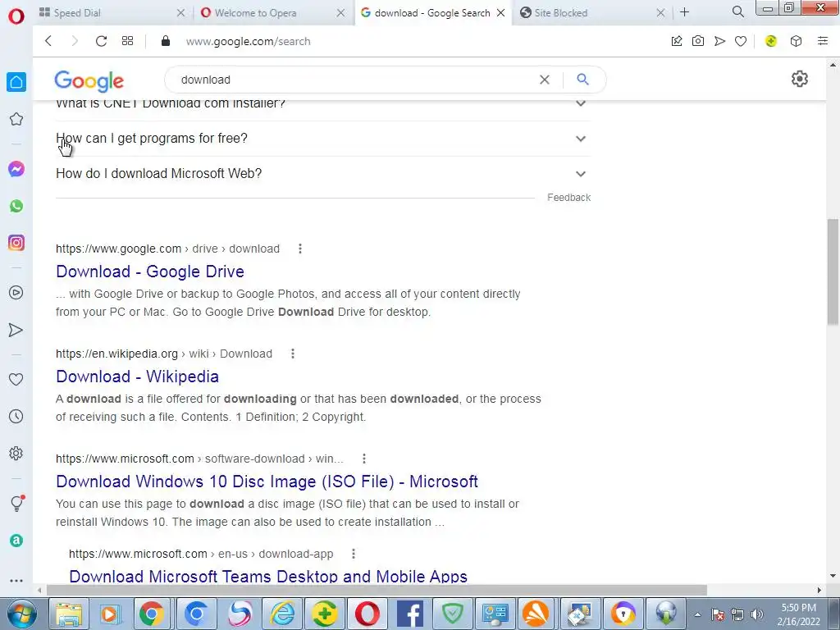Open Settings gear in Opera sidebar
The image size is (840, 630).
coord(16,453)
